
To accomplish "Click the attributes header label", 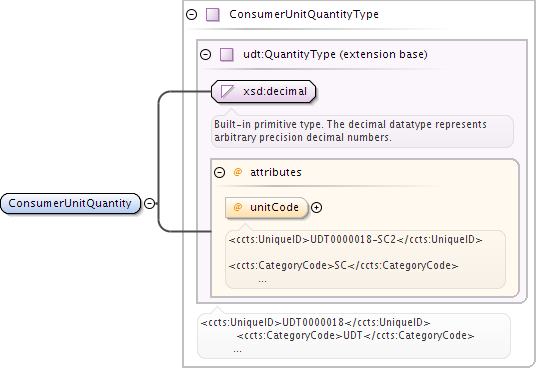I will tap(276, 172).
